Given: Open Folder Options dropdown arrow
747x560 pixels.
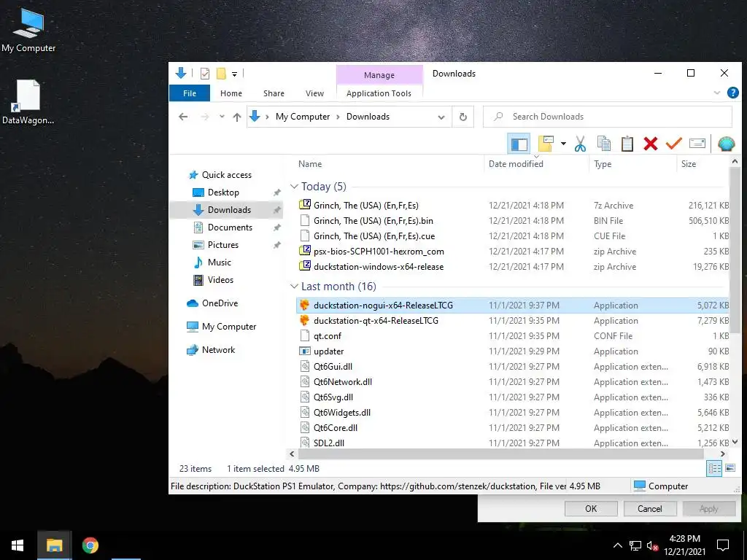Looking at the screenshot, I should [x=563, y=144].
